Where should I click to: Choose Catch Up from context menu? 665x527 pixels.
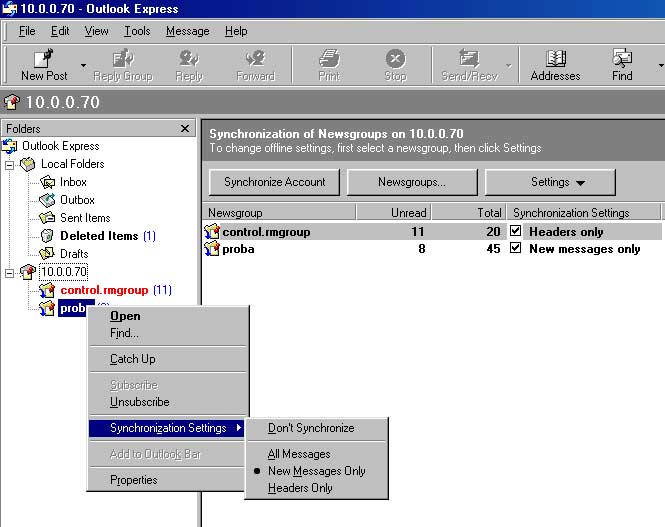[168, 359]
